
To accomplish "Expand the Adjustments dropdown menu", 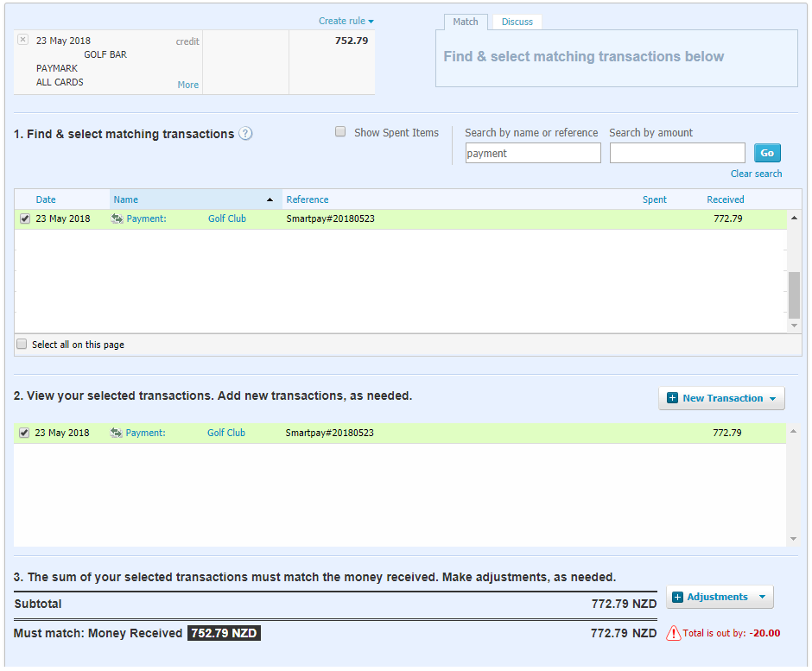I will [x=761, y=597].
